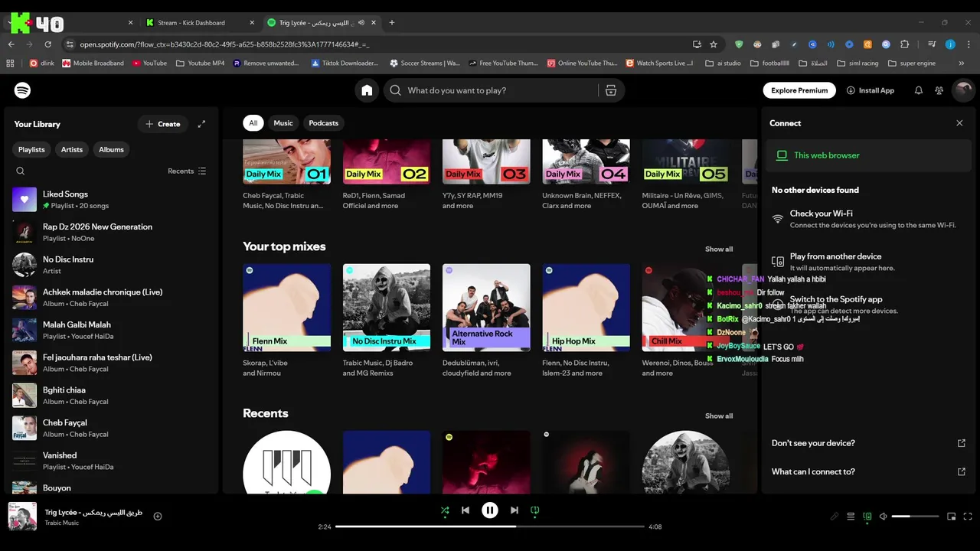The width and height of the screenshot is (980, 551).
Task: Open YouTube bookmark
Action: 149,64
